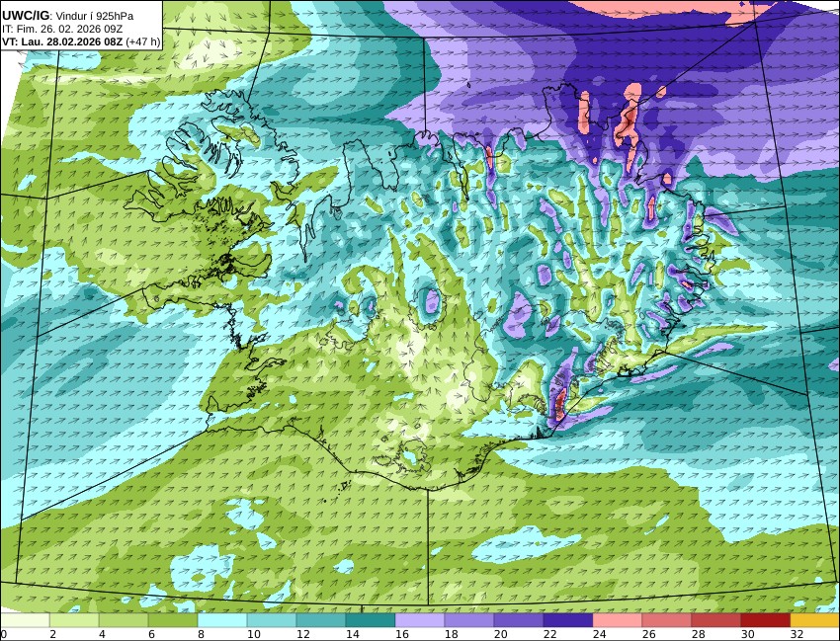The height and width of the screenshot is (641, 840).
Task: Click the legend label '10'
Action: pyautogui.click(x=253, y=634)
